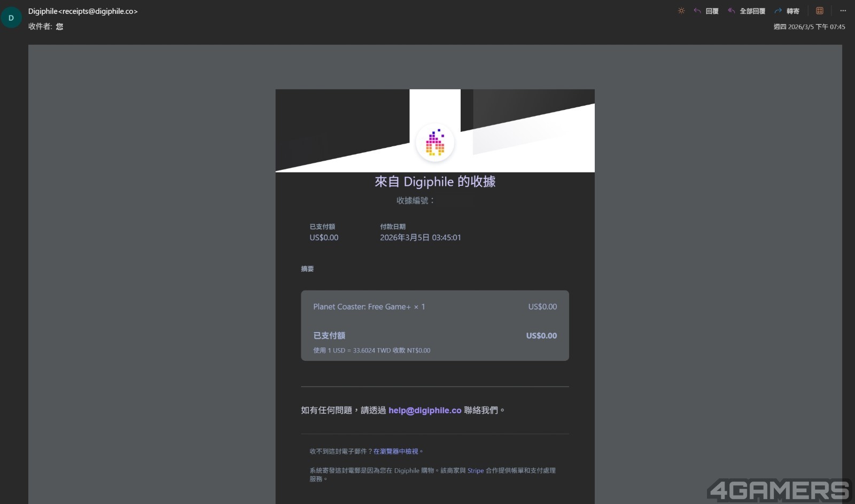Screen dimensions: 855x504
Task: Click the payment date 2026年3月5日 03:45:01
Action: coord(420,238)
